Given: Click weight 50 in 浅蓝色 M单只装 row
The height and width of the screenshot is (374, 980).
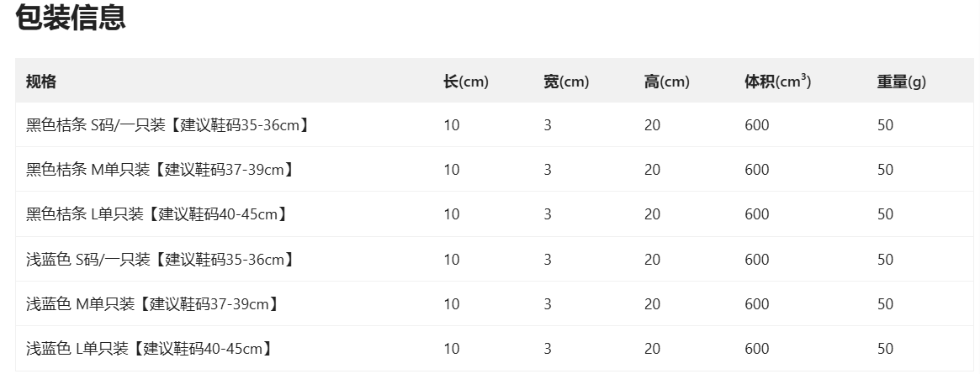Looking at the screenshot, I should [x=885, y=303].
